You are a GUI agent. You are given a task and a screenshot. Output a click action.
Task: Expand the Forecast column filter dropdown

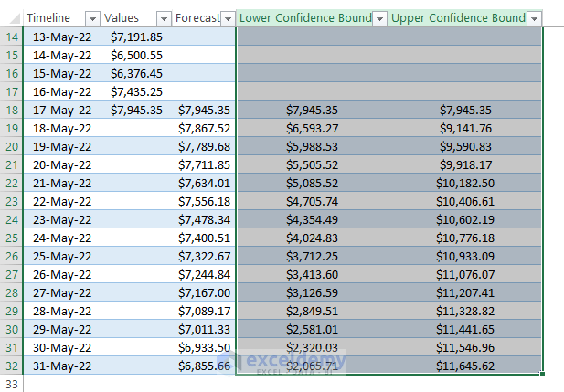pos(227,18)
